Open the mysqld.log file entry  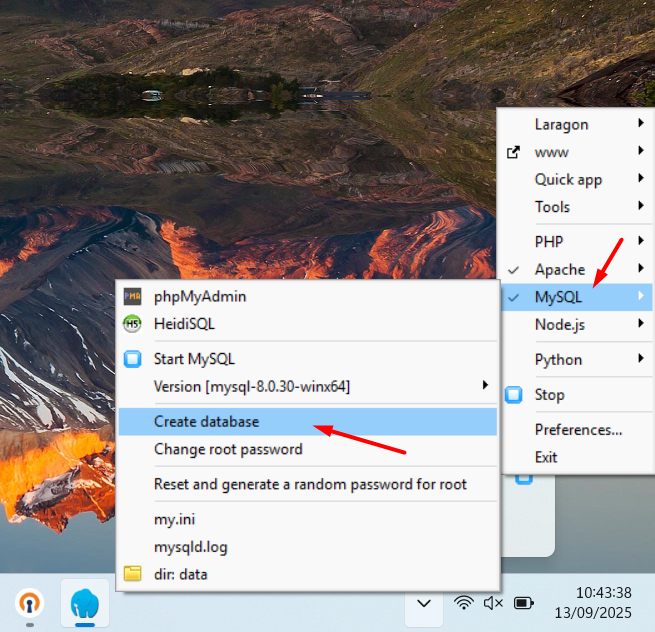190,547
